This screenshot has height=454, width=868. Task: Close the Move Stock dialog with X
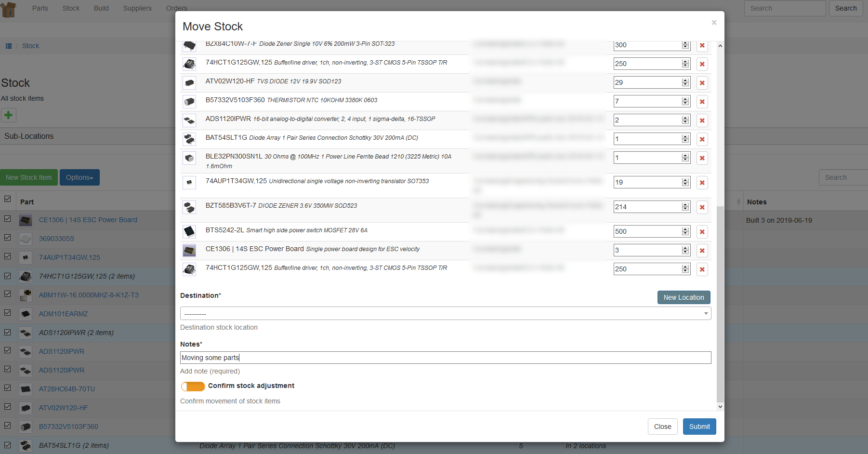[714, 23]
